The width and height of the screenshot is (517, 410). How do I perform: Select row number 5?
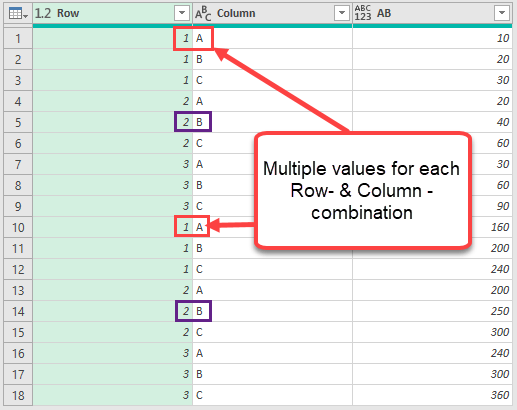18,122
